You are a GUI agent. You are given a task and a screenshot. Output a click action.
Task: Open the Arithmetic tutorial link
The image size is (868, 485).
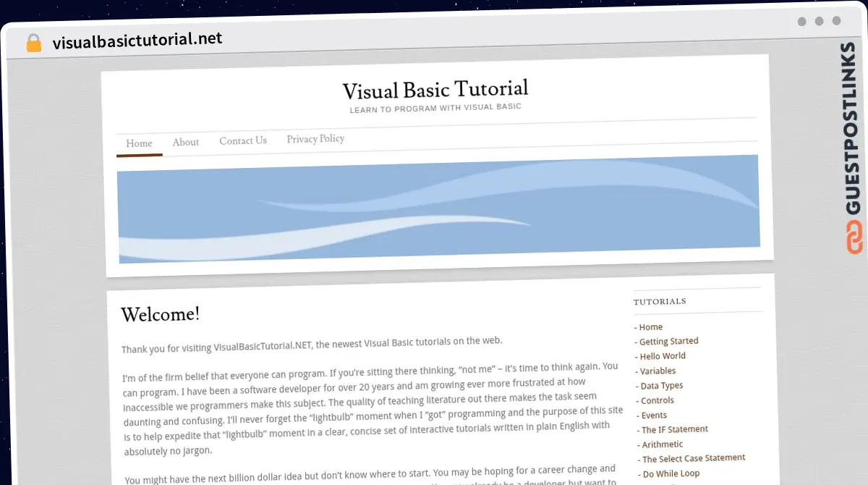coord(662,444)
